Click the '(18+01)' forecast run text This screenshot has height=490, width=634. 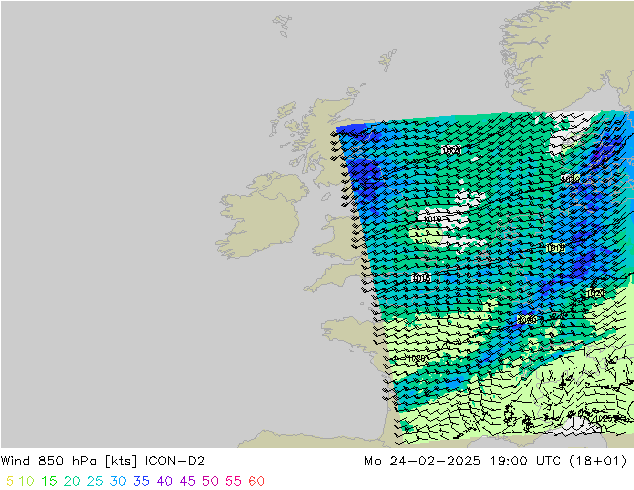598,461
